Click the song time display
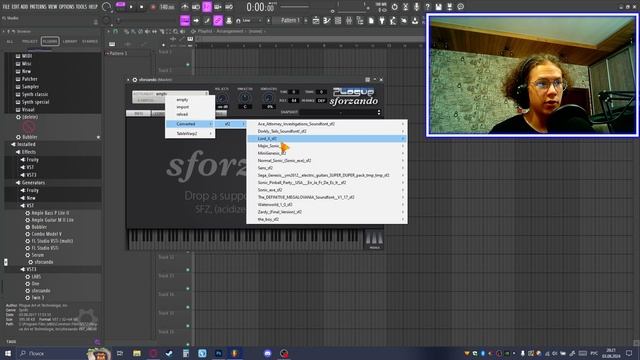640x360 pixels. tap(260, 7)
